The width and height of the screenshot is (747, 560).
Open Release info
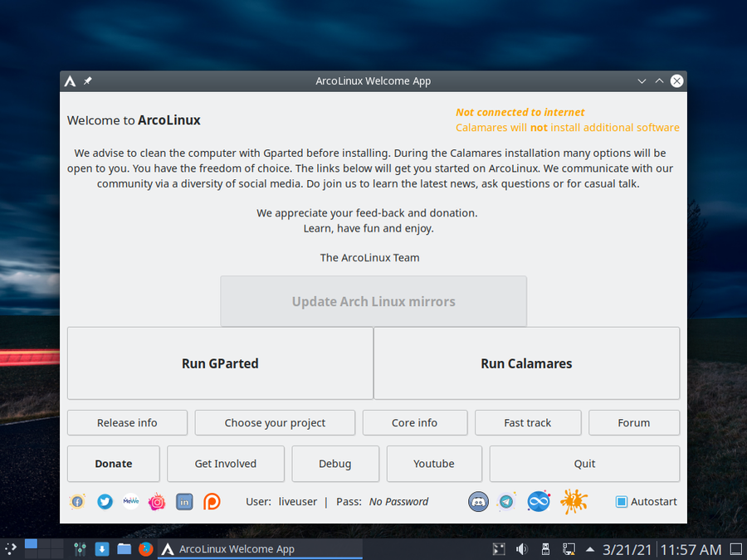127,423
